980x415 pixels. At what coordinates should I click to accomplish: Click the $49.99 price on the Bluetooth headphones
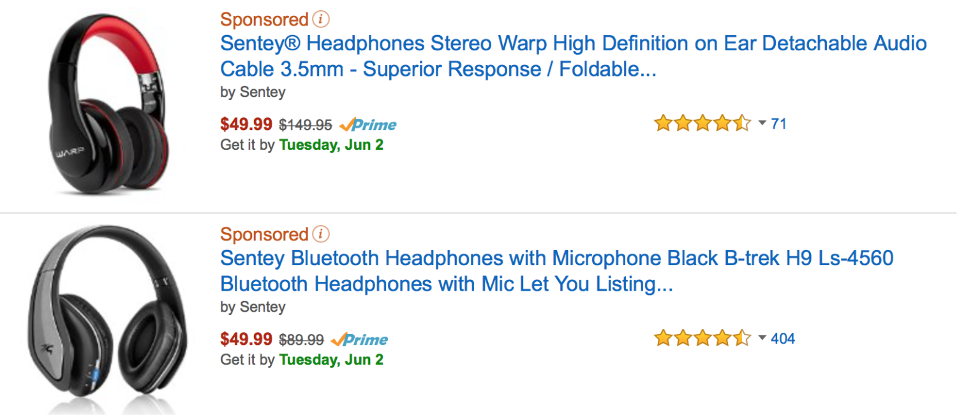[246, 339]
